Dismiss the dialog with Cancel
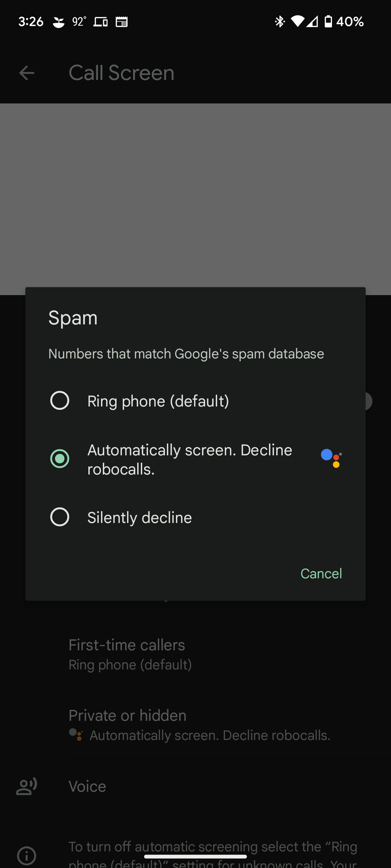This screenshot has height=868, width=391. click(x=321, y=573)
